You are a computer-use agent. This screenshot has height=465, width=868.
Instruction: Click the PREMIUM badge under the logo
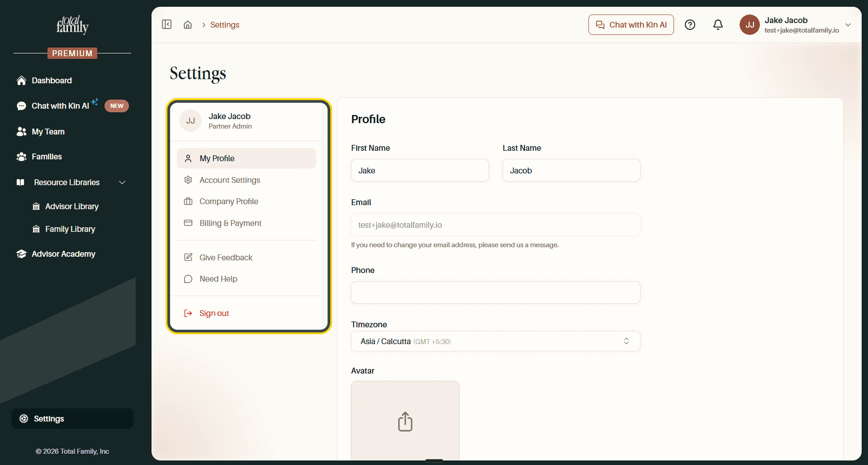click(x=72, y=53)
